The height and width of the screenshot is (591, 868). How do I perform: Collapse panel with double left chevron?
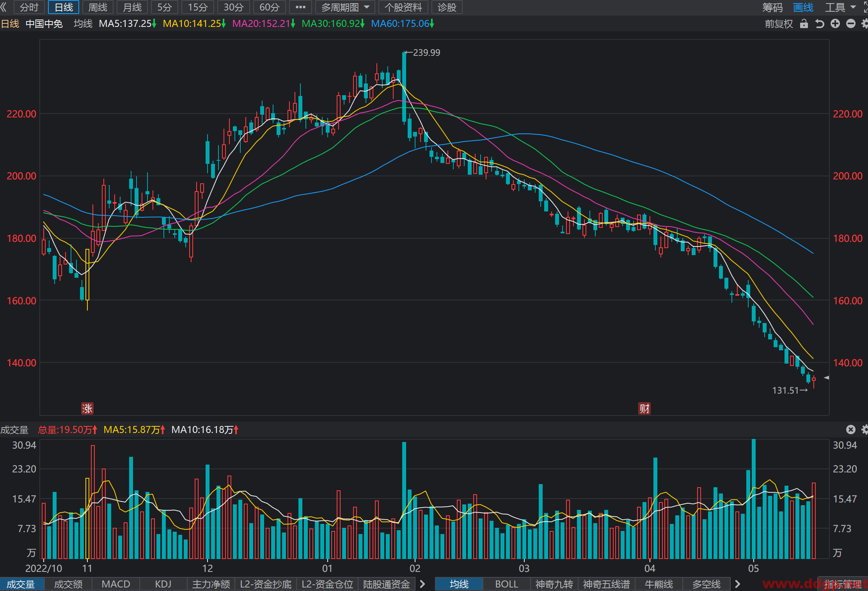[4, 7]
